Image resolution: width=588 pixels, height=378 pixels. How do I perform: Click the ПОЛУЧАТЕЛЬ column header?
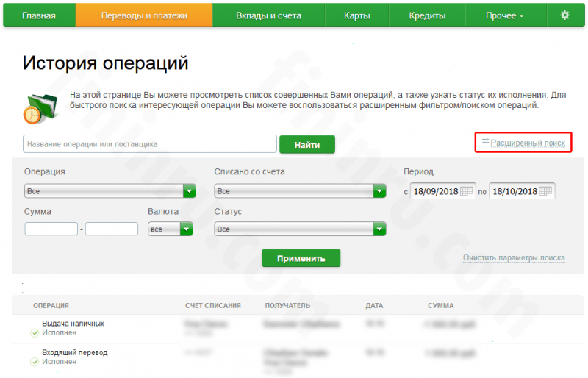point(287,305)
